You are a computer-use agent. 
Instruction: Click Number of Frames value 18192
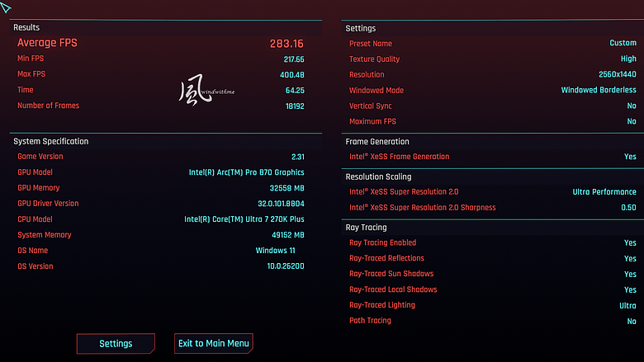[295, 106]
